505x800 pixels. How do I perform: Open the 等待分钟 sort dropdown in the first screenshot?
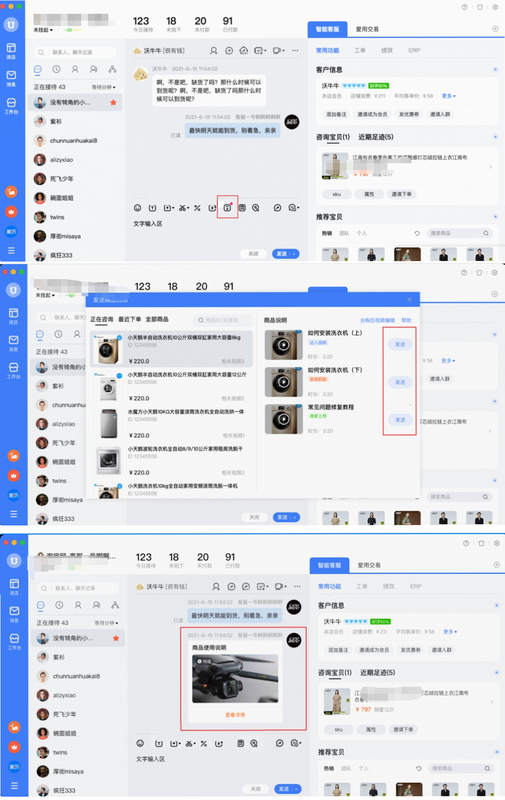(104, 87)
